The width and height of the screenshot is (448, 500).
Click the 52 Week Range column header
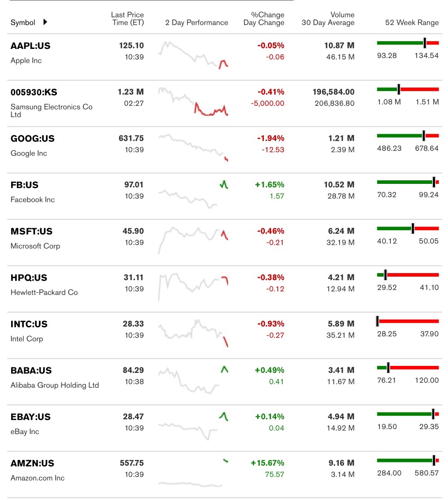(412, 22)
